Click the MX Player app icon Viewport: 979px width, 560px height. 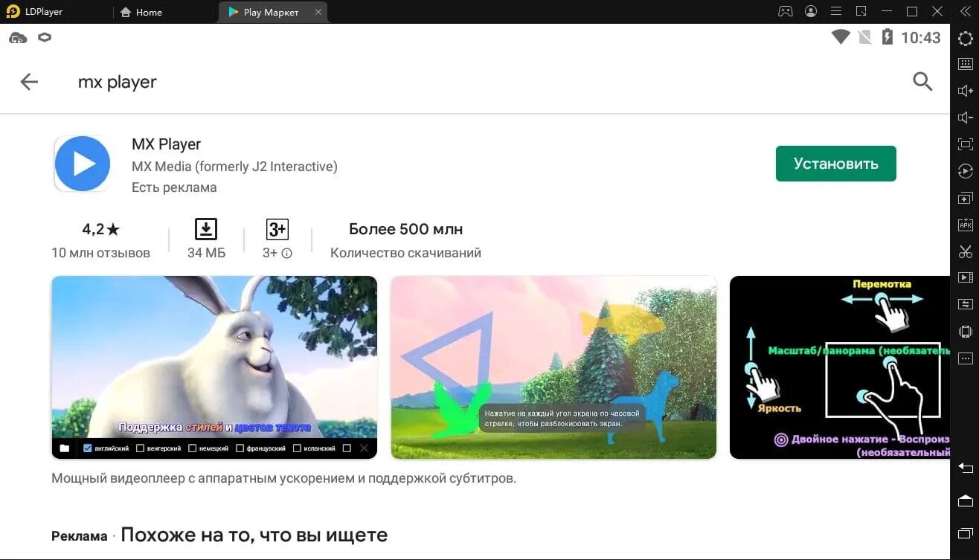(82, 164)
